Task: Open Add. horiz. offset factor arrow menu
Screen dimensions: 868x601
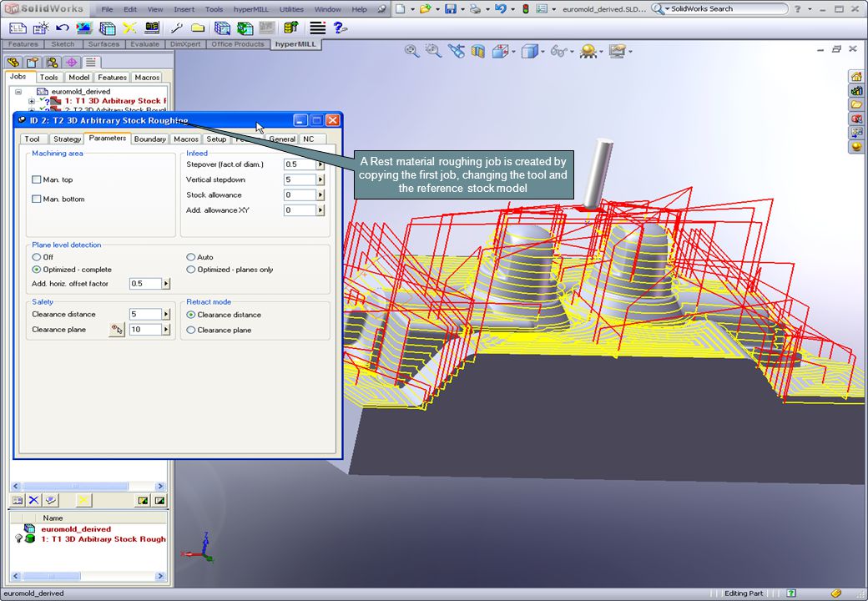Action: [165, 283]
